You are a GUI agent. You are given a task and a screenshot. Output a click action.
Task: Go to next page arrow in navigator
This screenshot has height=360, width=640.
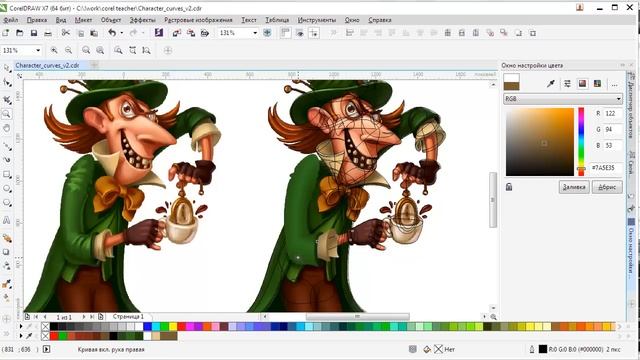[84, 316]
